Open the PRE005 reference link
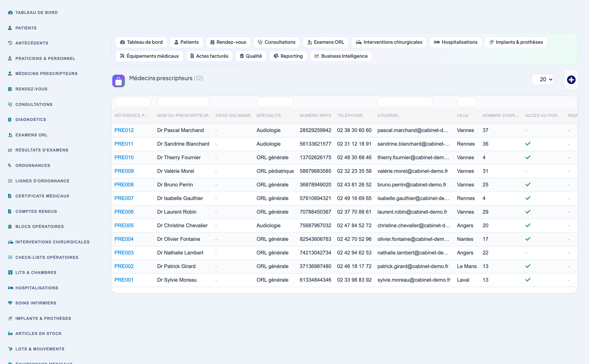Image resolution: width=589 pixels, height=364 pixels. click(124, 226)
